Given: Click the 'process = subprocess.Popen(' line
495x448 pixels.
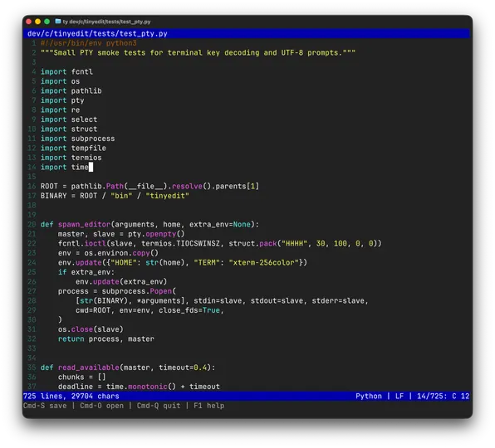Looking at the screenshot, I should point(117,291).
